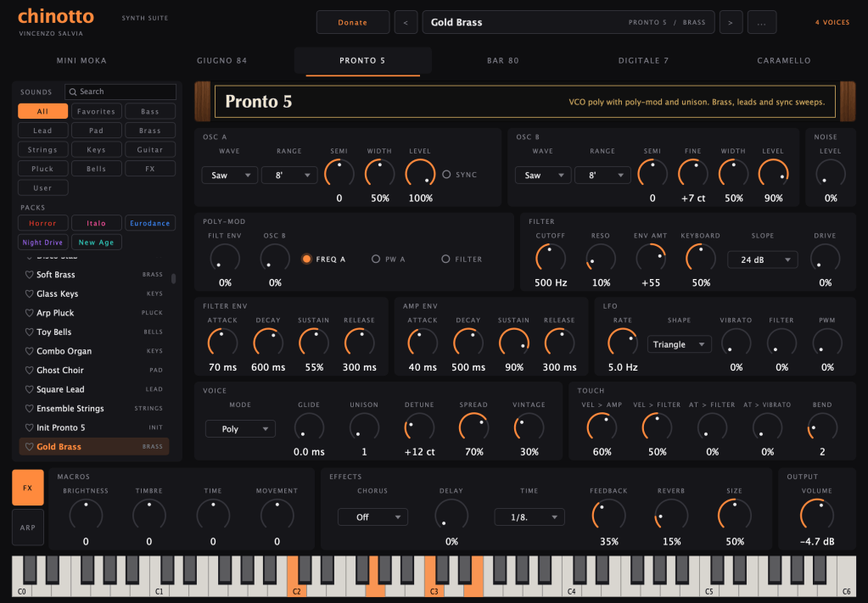The height and width of the screenshot is (603, 868).
Task: Select the Filter poly-mod destination
Action: 445,259
